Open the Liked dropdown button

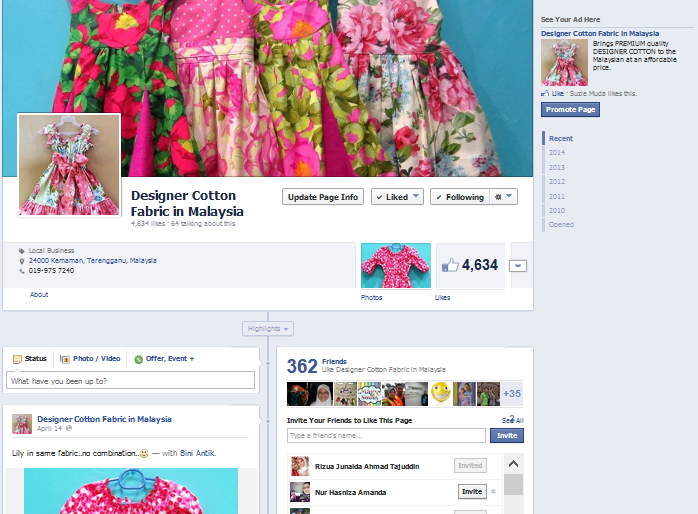click(x=397, y=197)
